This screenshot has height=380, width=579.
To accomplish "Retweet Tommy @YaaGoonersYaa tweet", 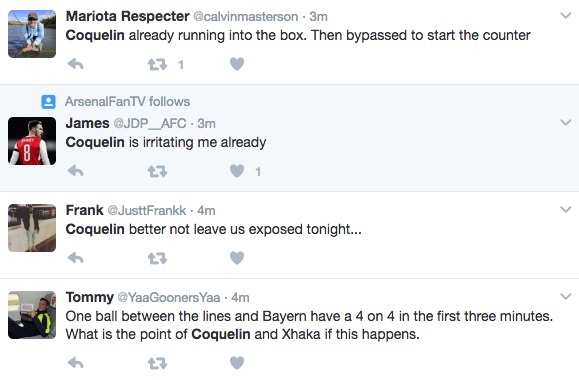I will coord(158,363).
